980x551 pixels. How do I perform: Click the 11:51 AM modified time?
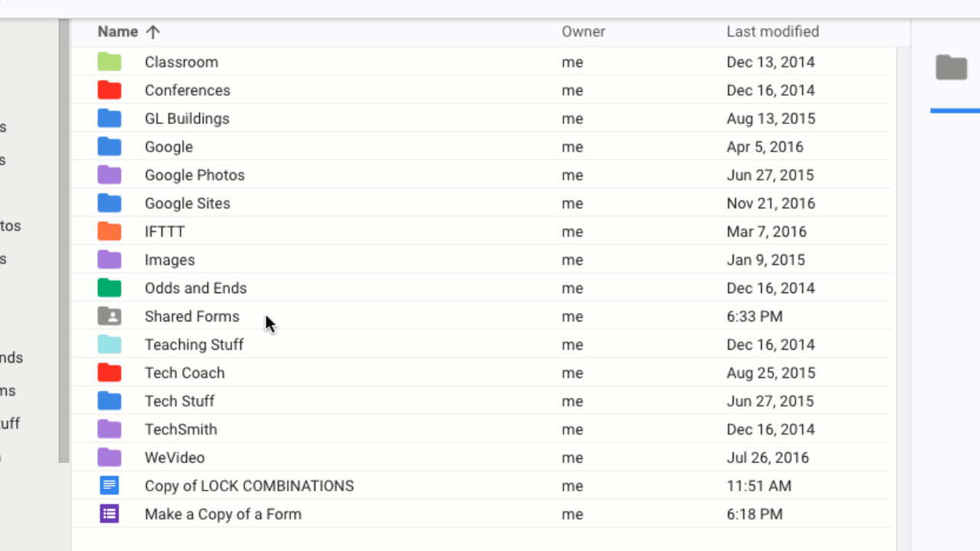[x=759, y=486]
